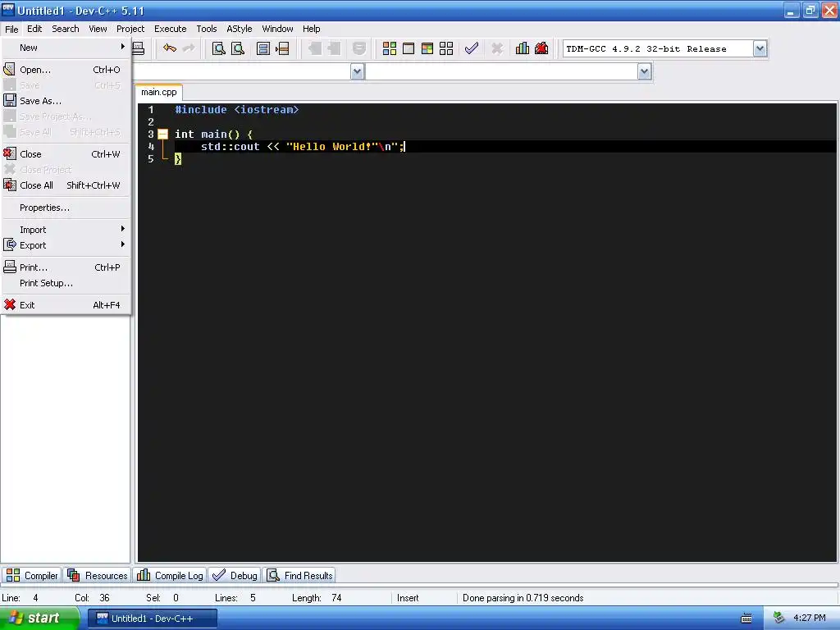
Task: Choose Exit from the File menu
Action: pyautogui.click(x=66, y=305)
